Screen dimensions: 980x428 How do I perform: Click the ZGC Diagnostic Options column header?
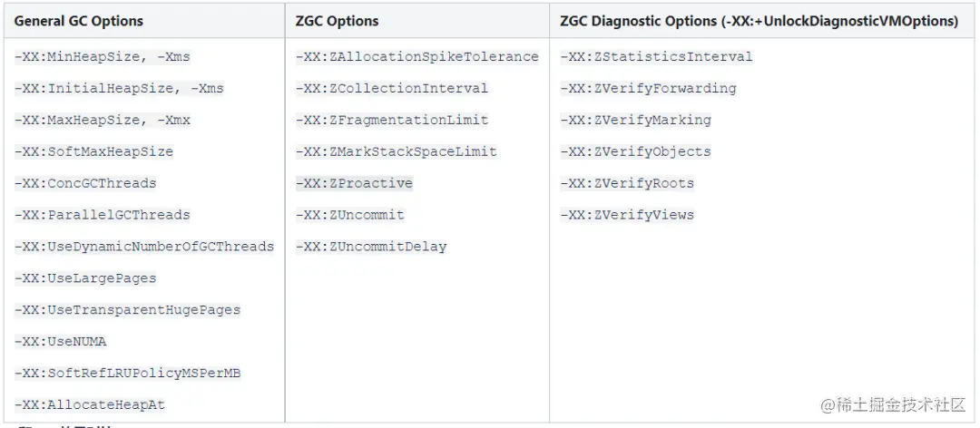coord(759,21)
